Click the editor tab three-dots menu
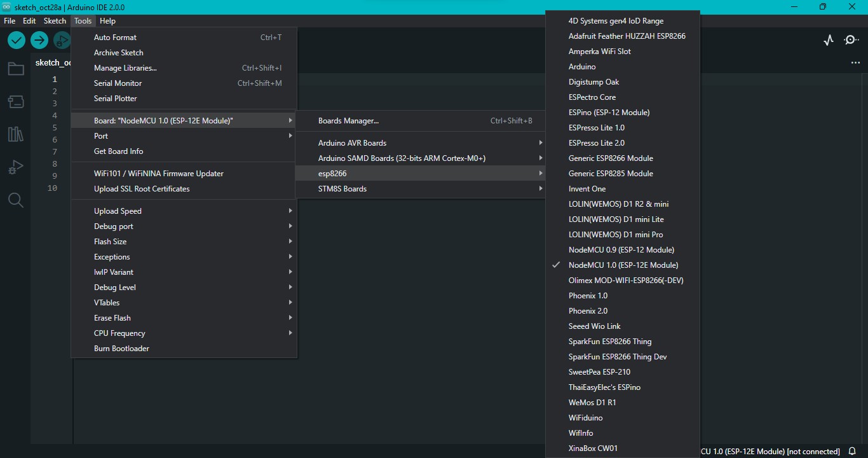Screen dimensions: 868x458 [855, 63]
